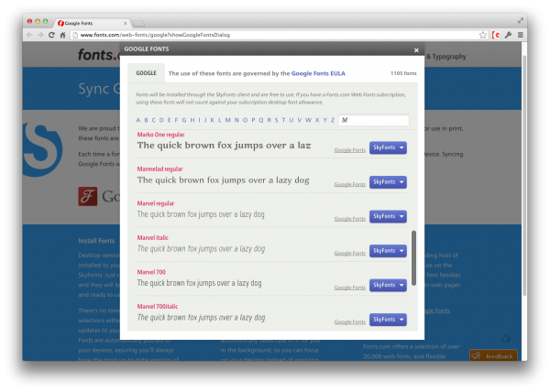The image size is (550, 392).
Task: Click Google Fonts link for Marvel 700
Action: [x=350, y=288]
